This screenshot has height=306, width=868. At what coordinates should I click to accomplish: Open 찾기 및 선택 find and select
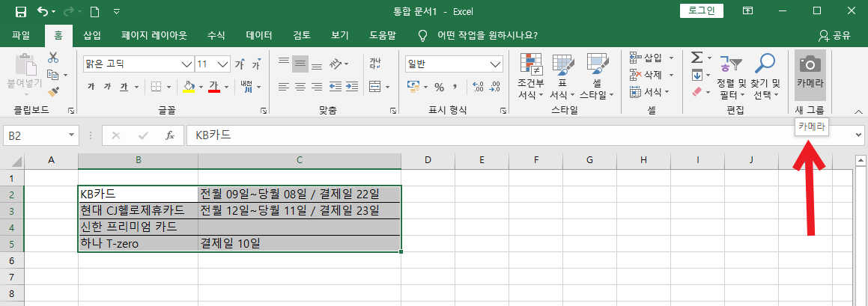coord(766,77)
